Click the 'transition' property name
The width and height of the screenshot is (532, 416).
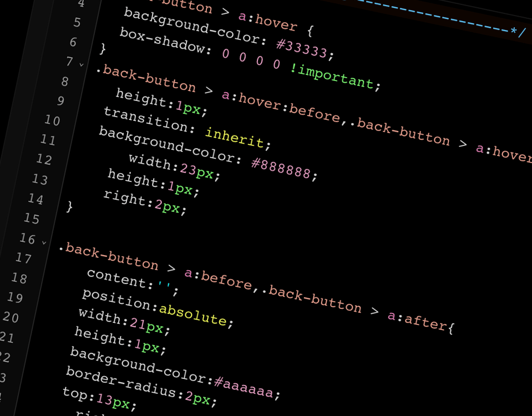coord(146,119)
